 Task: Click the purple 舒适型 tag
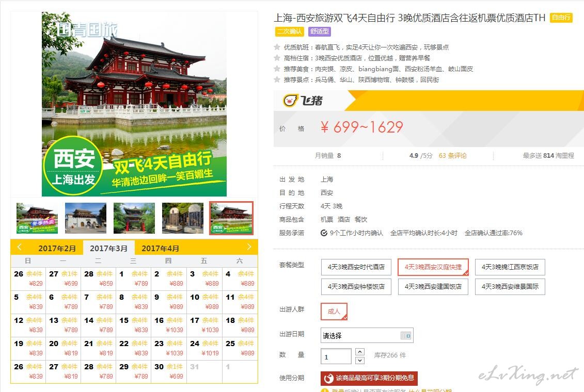[319, 31]
